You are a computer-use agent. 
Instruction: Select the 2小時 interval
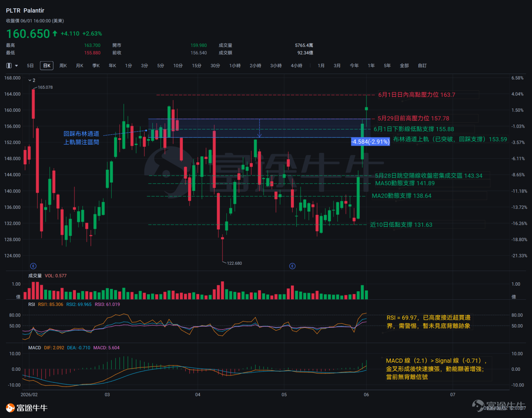[256, 66]
